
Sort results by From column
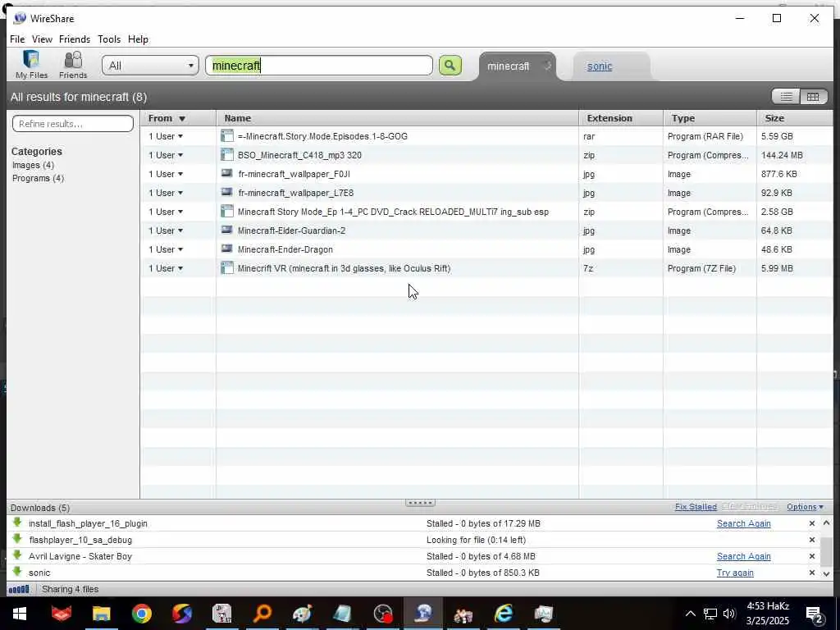click(x=178, y=118)
